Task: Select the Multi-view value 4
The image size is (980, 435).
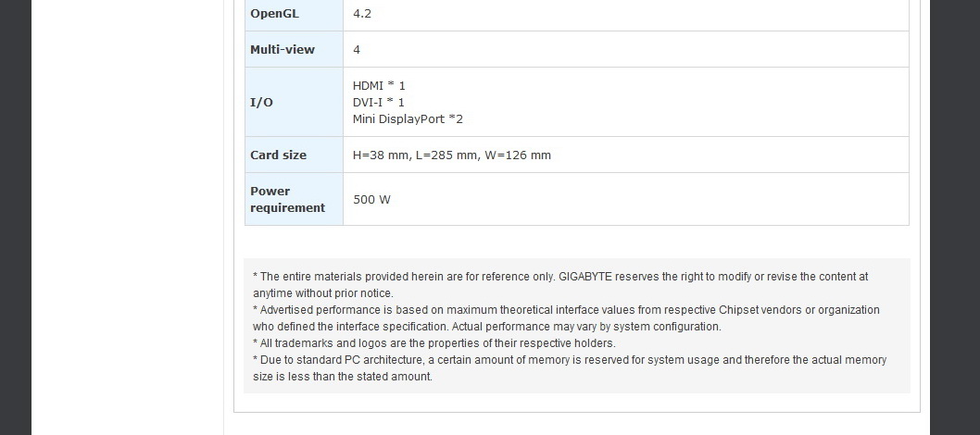Action: pyautogui.click(x=357, y=50)
